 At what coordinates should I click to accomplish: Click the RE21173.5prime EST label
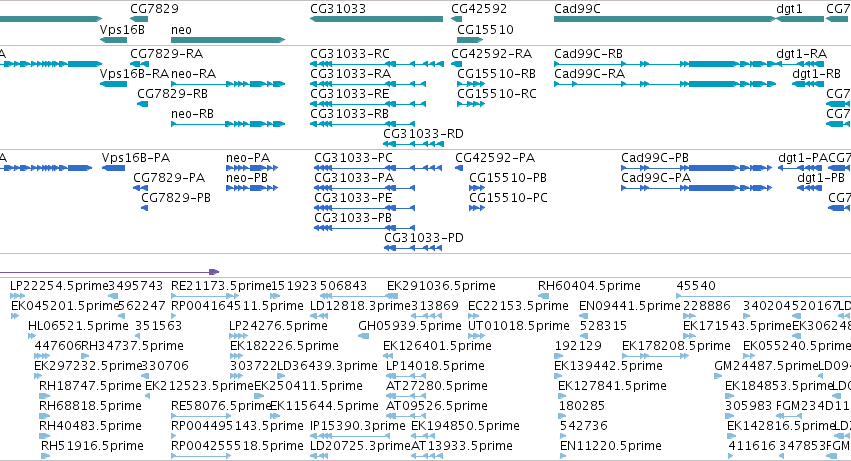[221, 286]
